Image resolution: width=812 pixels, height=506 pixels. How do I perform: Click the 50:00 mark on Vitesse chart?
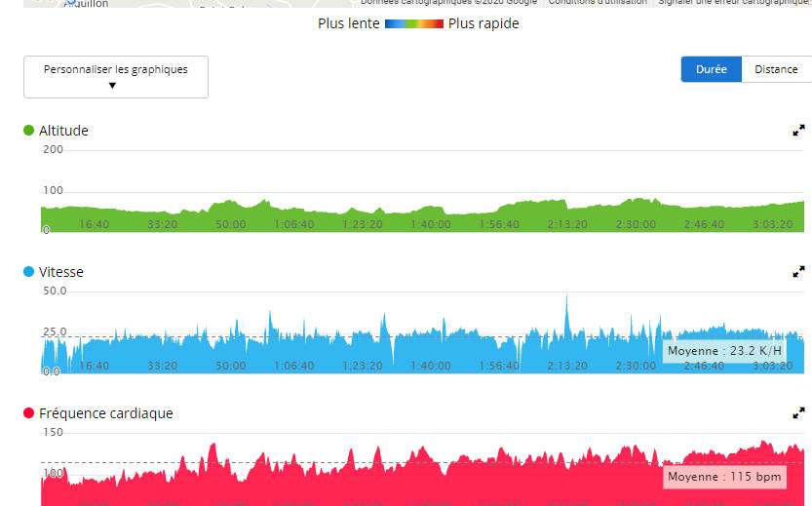click(230, 366)
